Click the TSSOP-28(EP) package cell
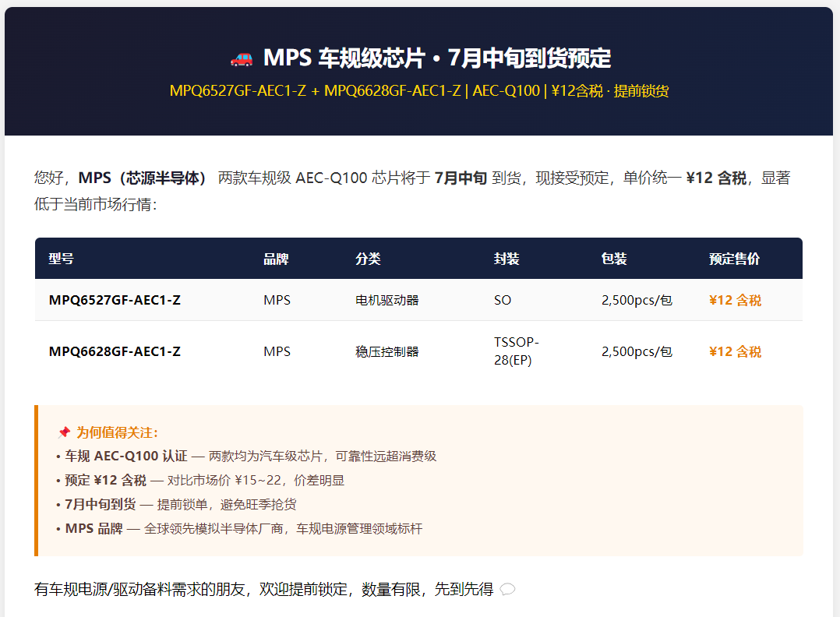 coord(517,351)
